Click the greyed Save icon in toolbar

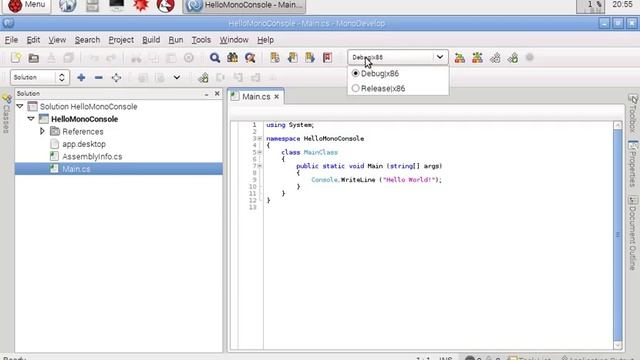point(51,58)
